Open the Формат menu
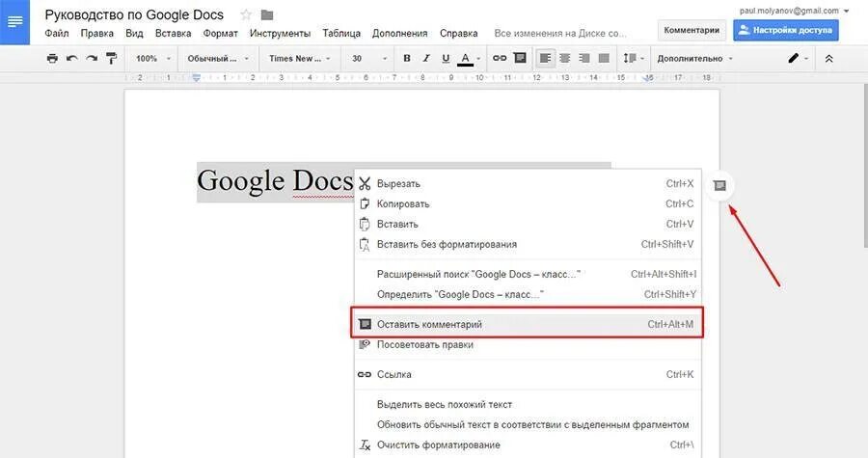868x458 pixels. point(220,33)
